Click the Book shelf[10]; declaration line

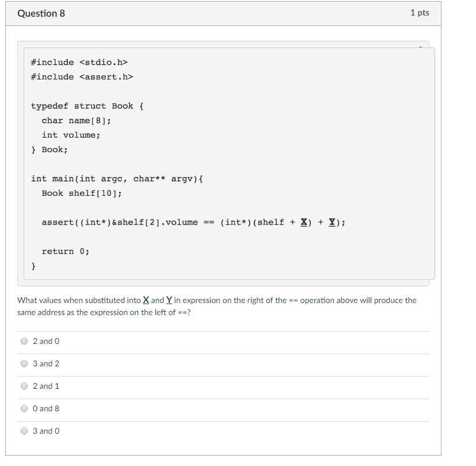(x=76, y=193)
